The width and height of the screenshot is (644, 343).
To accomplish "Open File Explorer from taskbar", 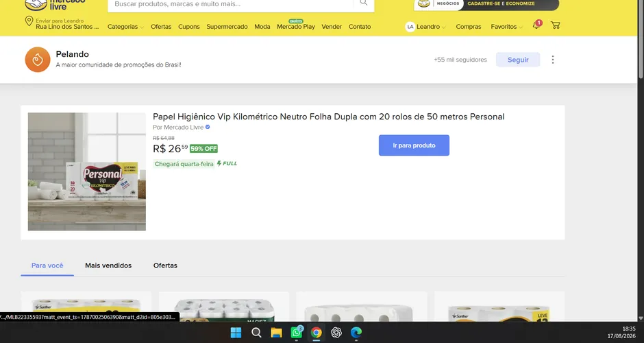I will coord(276,332).
